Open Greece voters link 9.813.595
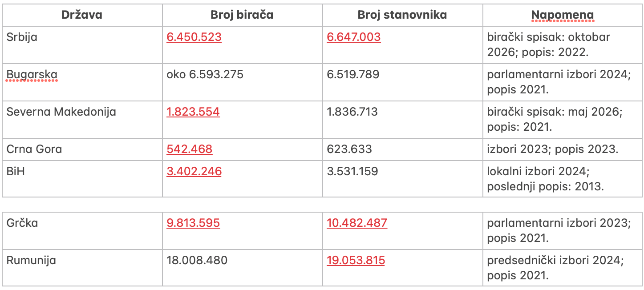The height and width of the screenshot is (290, 644). [193, 223]
